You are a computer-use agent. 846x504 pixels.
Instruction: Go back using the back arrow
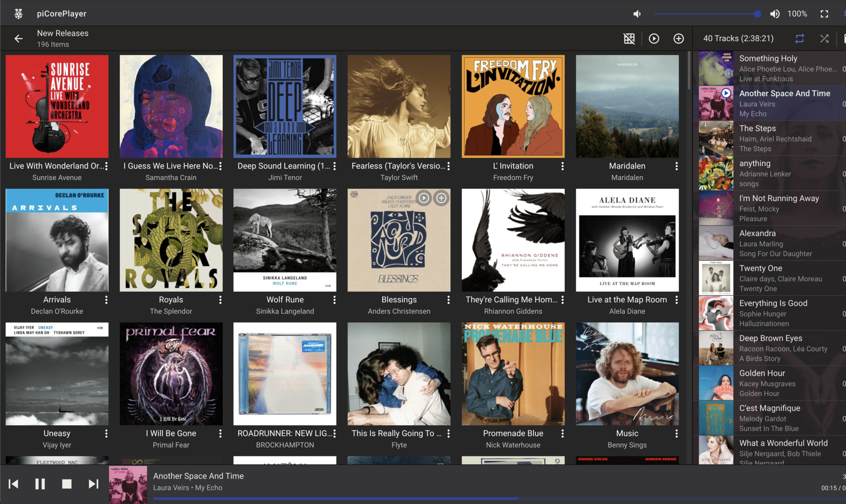(19, 39)
